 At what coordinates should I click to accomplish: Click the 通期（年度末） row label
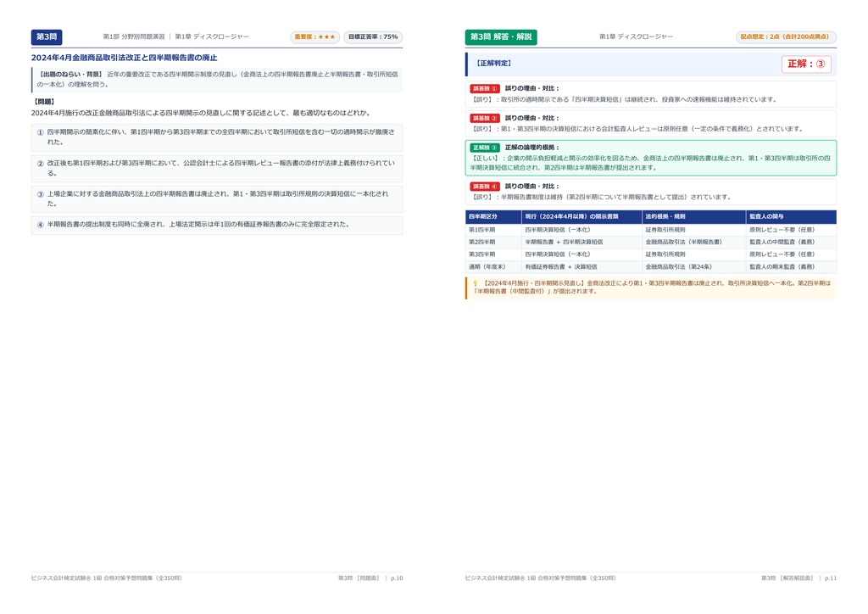(x=487, y=267)
